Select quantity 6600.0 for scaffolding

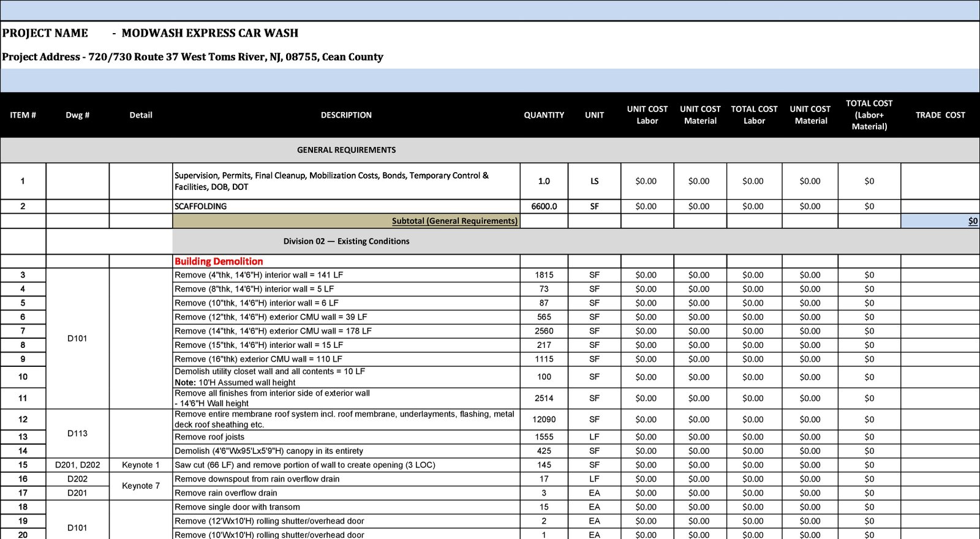tap(544, 206)
